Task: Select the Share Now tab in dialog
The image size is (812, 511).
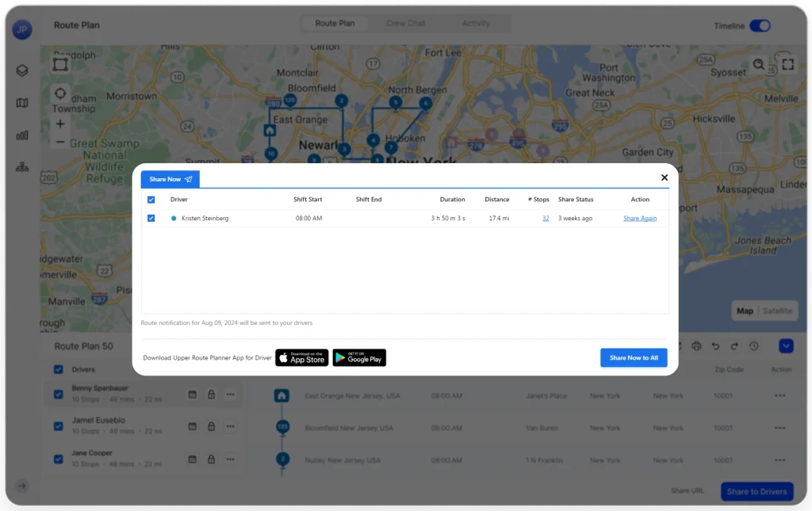Action: pos(170,179)
